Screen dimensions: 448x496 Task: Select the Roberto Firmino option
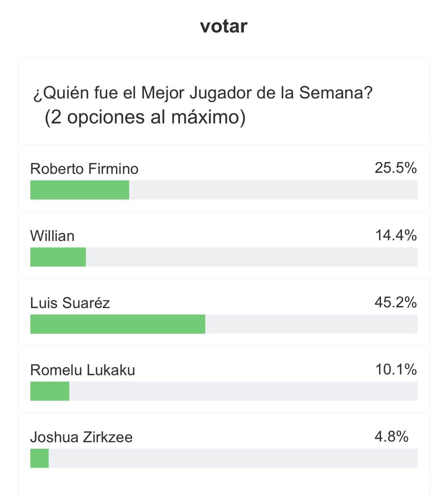tap(84, 169)
